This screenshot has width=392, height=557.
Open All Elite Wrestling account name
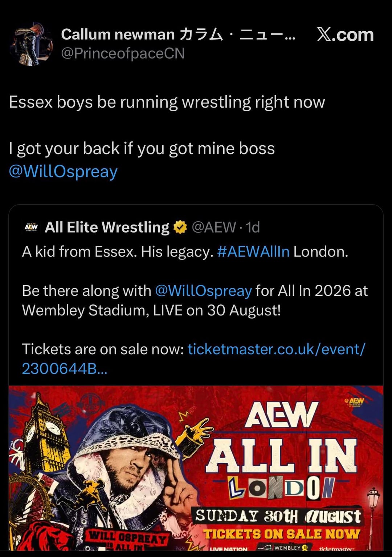(x=107, y=227)
